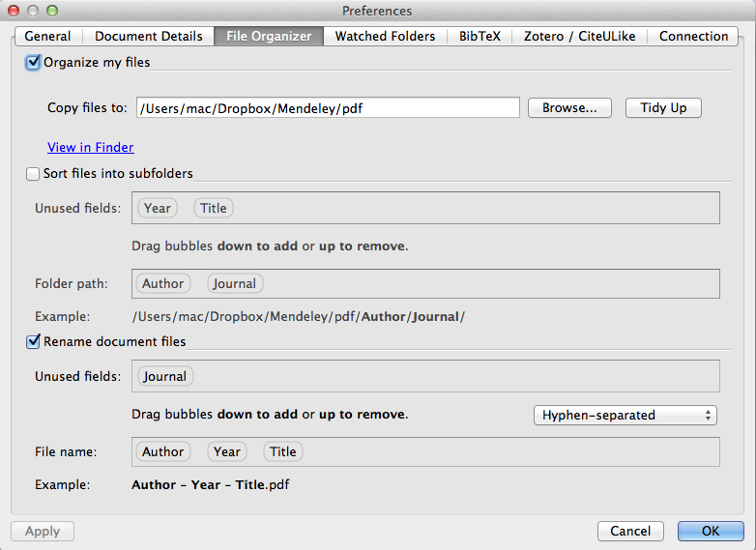Enable Sort files into subfolders

pos(34,174)
